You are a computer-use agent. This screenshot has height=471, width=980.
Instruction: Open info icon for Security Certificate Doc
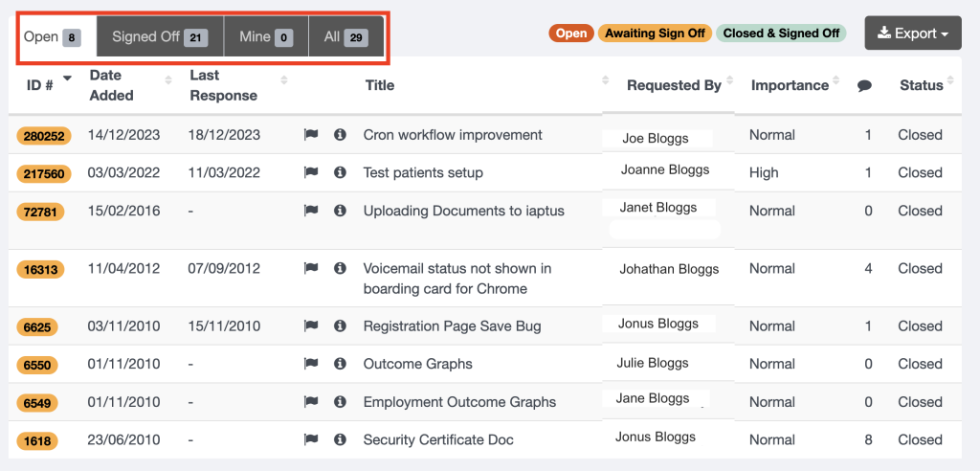click(x=340, y=440)
